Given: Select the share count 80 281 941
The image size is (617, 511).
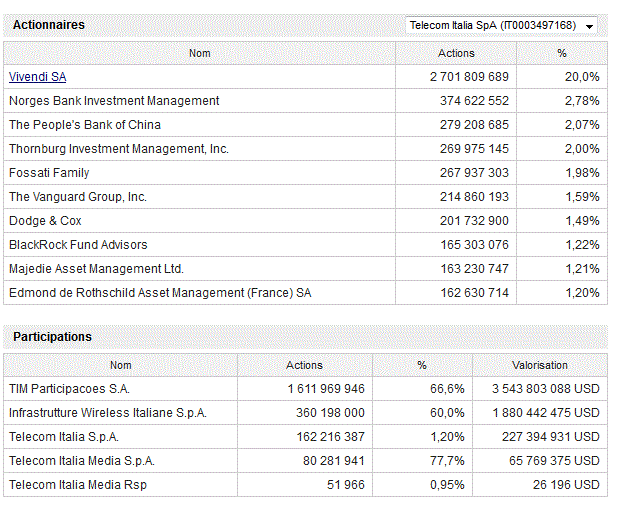Looking at the screenshot, I should pos(334,461).
